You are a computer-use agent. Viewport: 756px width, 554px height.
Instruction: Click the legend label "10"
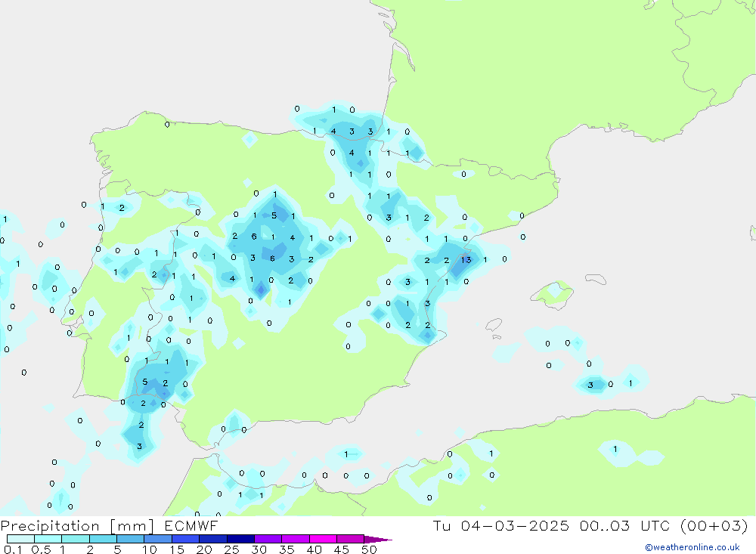click(x=150, y=549)
